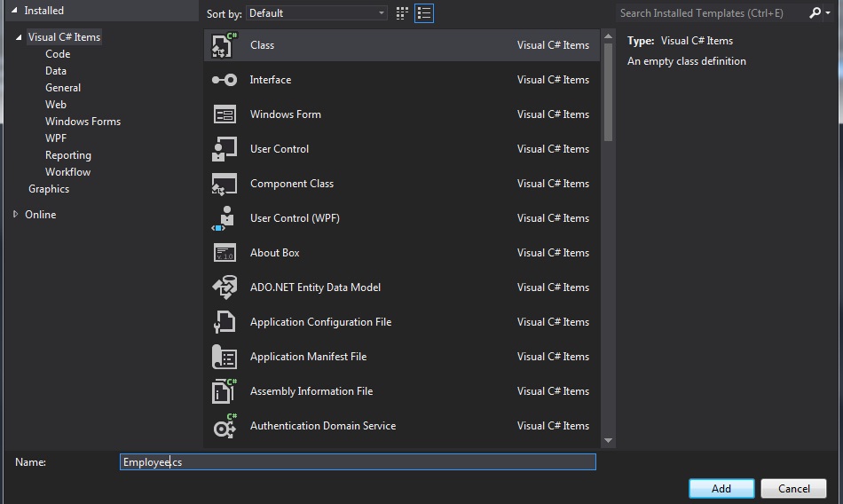
Task: Click the About Box template icon
Action: [x=225, y=253]
